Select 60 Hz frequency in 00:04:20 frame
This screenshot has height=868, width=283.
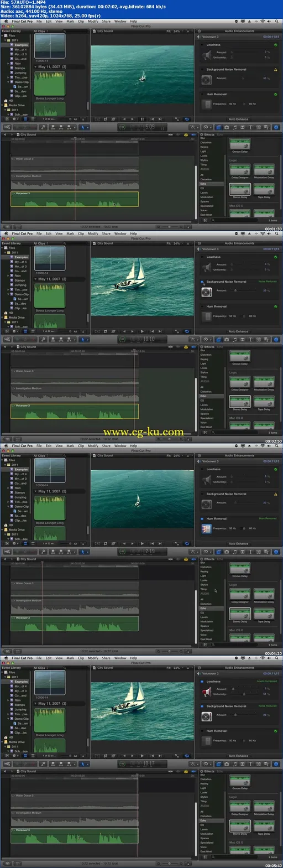(252, 528)
